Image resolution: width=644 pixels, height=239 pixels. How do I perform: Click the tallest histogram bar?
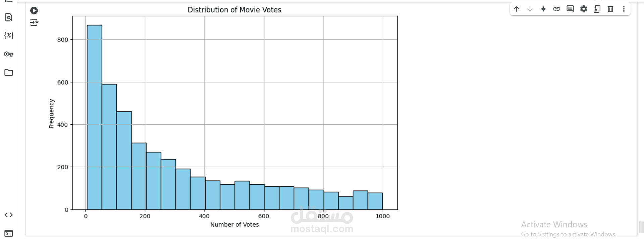95,117
